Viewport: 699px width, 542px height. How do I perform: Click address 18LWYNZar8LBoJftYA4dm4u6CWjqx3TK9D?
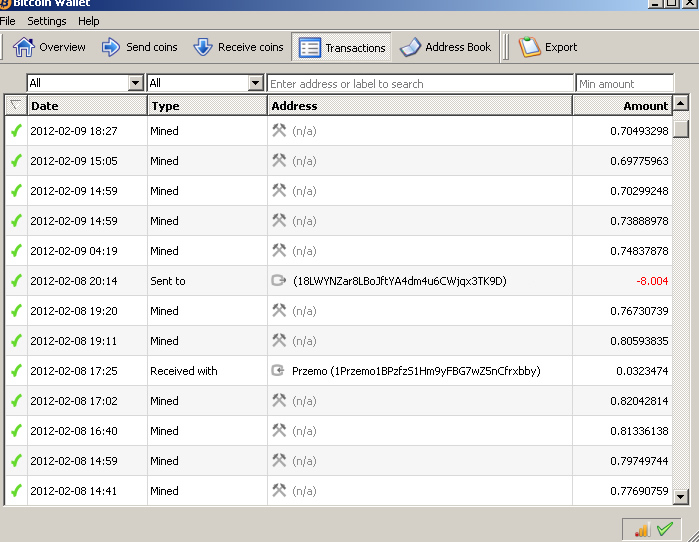(x=400, y=281)
